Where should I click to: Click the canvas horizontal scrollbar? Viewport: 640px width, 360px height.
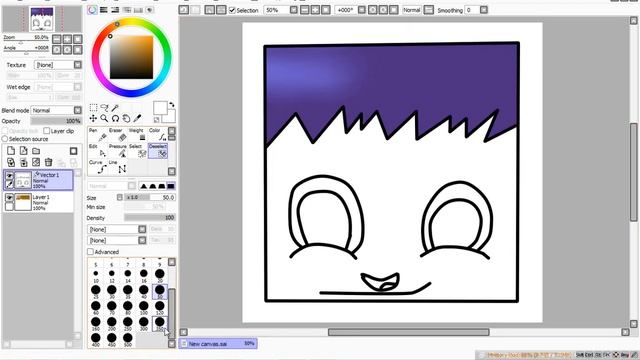[409, 332]
